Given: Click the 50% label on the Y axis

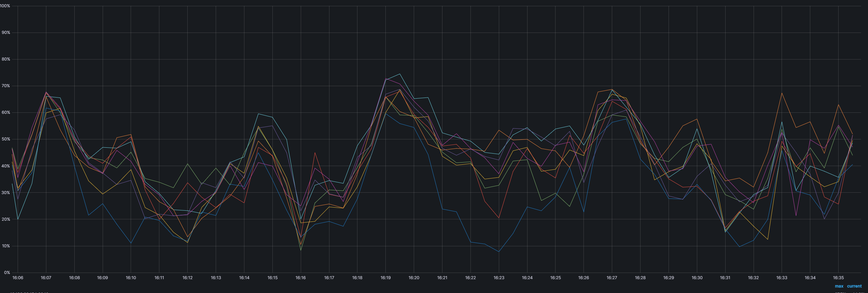Looking at the screenshot, I should tap(6, 139).
